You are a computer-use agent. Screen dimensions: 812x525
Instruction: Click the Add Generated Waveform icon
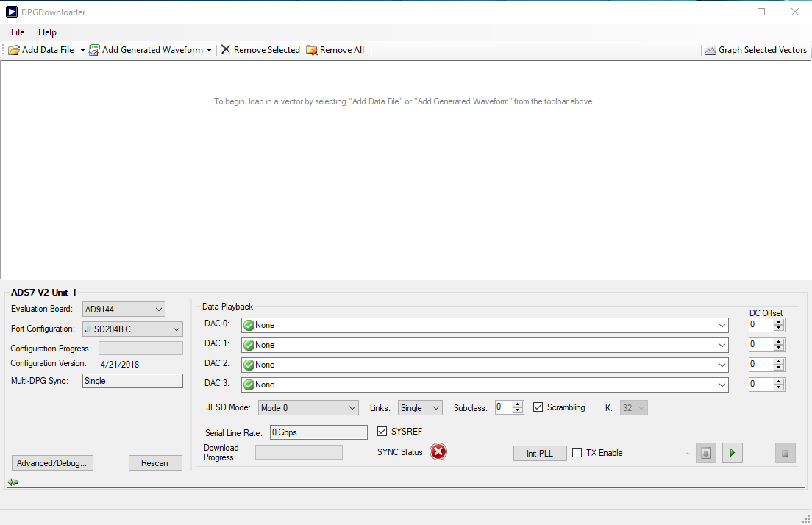95,50
